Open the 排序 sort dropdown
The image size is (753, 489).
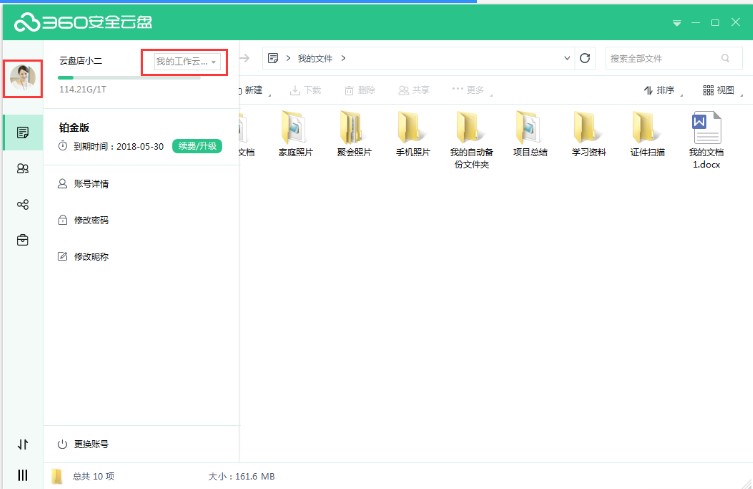662,90
